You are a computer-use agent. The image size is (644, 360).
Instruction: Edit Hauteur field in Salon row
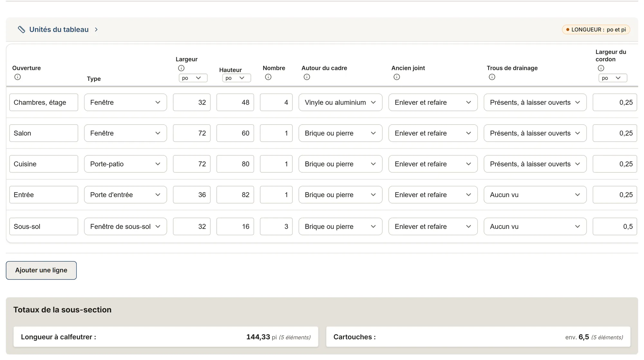pos(235,133)
